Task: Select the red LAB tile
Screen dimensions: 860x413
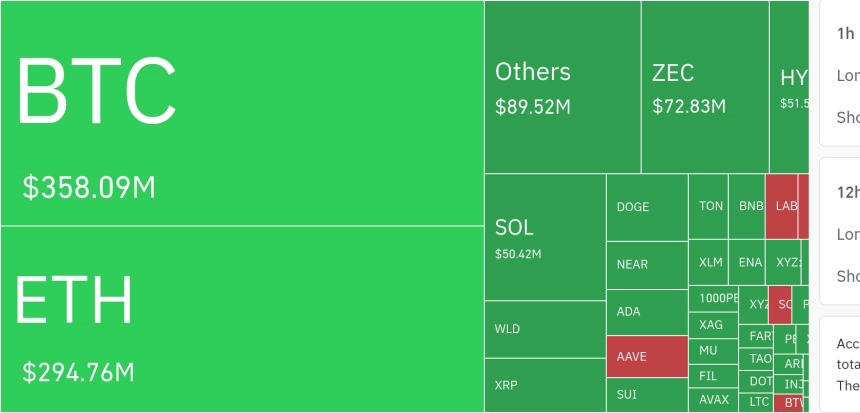Action: (x=782, y=206)
